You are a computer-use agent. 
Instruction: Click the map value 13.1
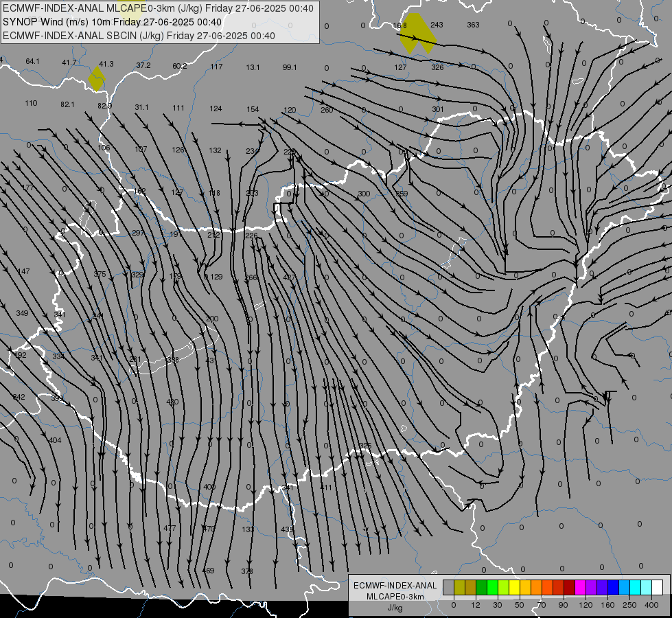[x=253, y=67]
